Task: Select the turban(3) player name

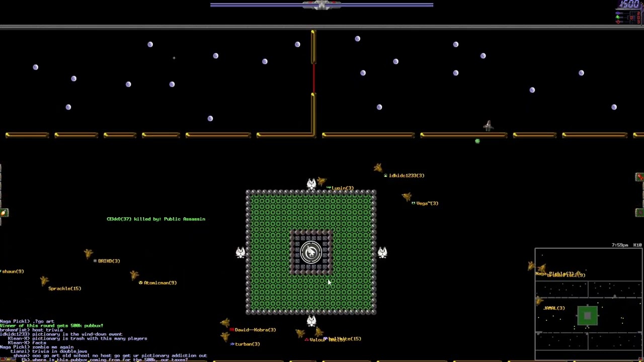Action: 247,344
